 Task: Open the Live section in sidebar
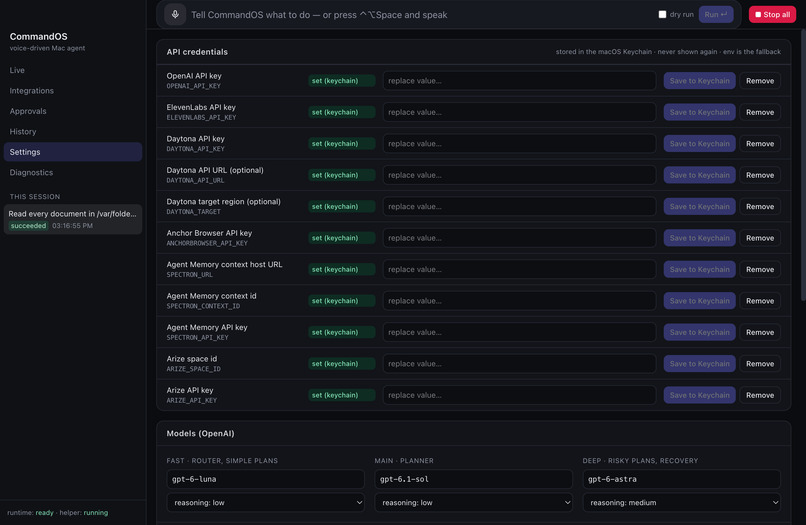[72, 70]
